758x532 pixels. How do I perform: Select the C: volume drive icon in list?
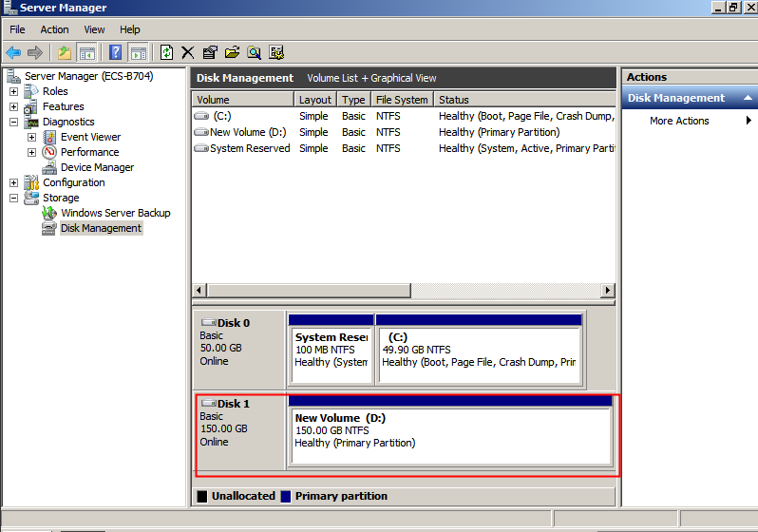pyautogui.click(x=201, y=116)
